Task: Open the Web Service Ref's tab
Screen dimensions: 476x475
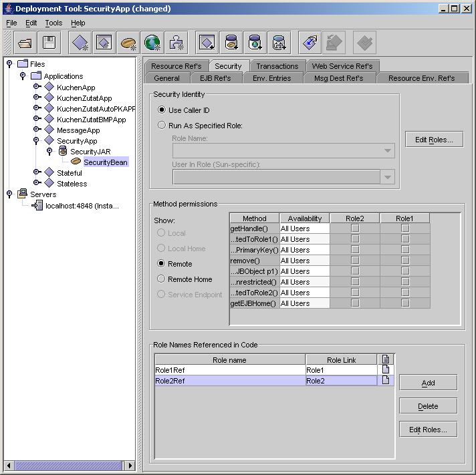Action: 342,66
